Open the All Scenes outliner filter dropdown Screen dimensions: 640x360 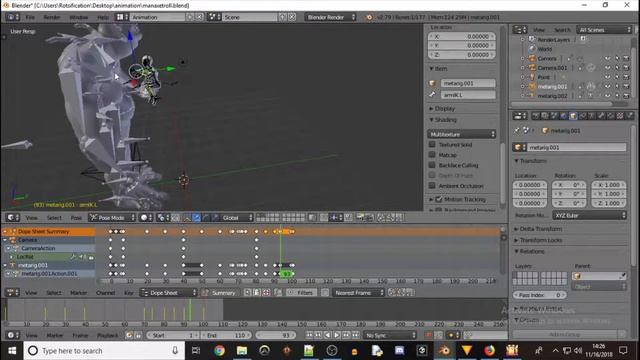(604, 30)
